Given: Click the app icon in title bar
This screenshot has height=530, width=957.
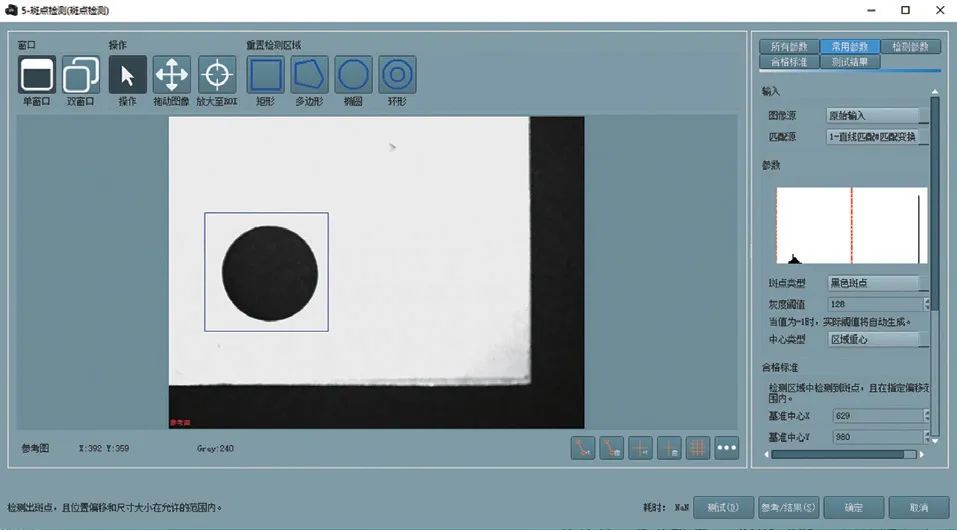Looking at the screenshot, I should click(x=10, y=10).
